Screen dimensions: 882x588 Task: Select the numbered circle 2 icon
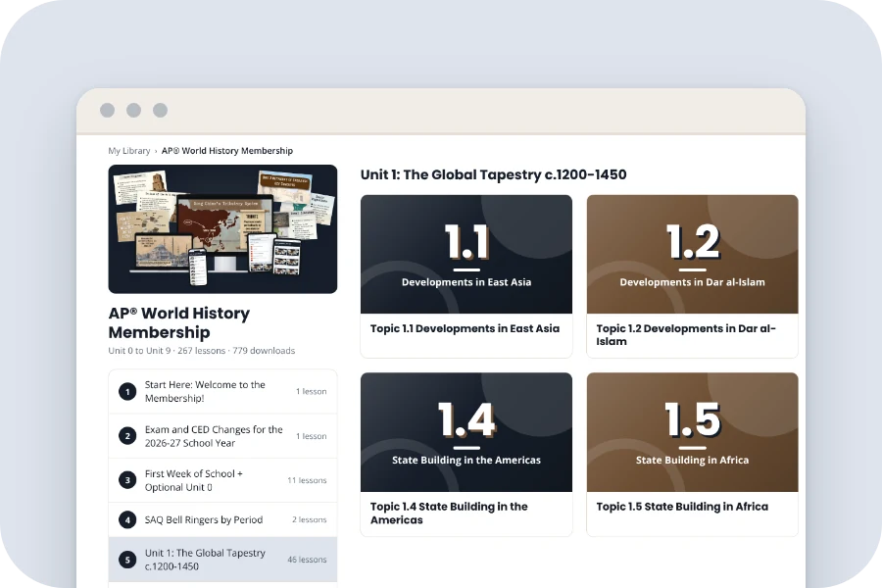coord(127,436)
